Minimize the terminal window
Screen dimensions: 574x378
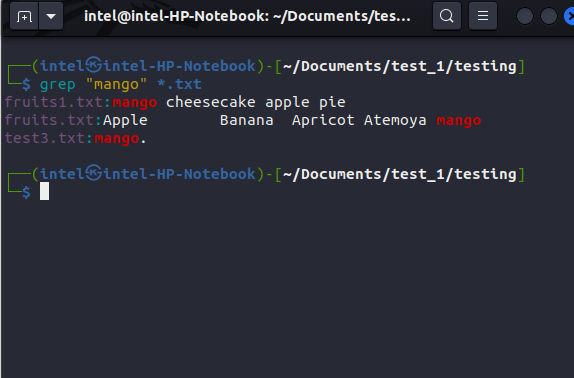525,16
